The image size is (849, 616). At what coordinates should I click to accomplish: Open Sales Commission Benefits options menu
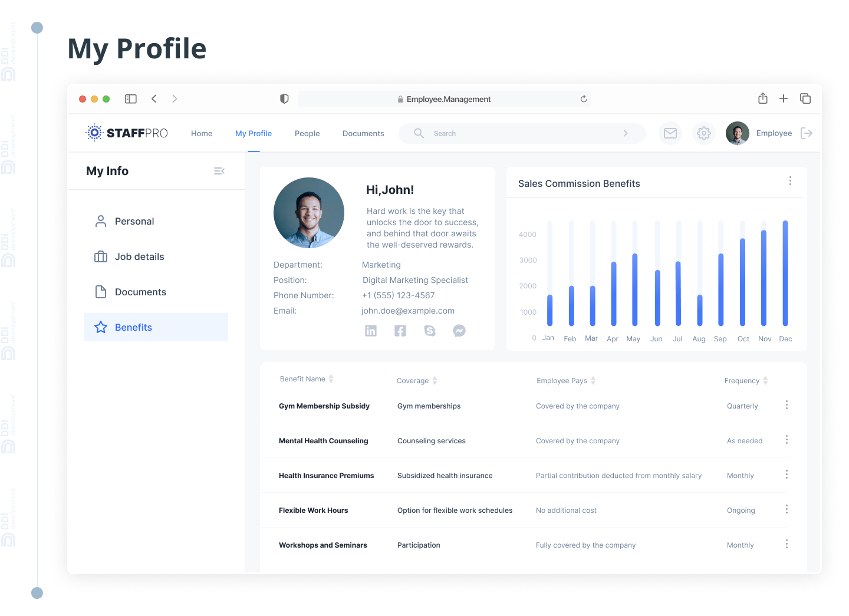790,181
